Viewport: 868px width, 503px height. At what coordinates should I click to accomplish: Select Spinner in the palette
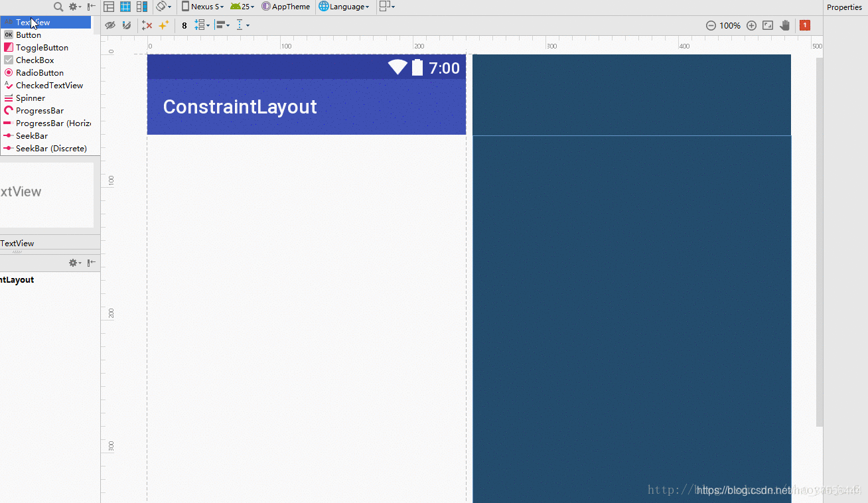(45, 98)
